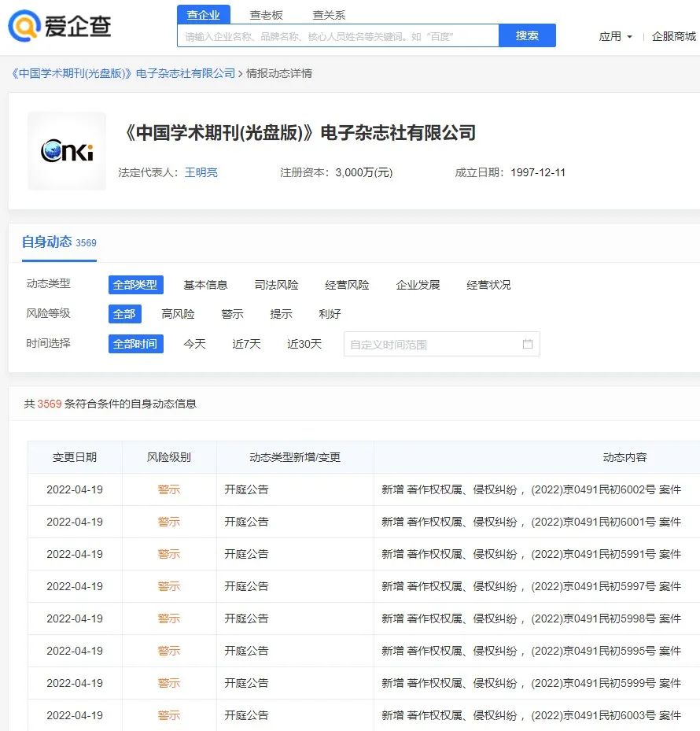Click the CNKI company logo thumbnail
Image resolution: width=700 pixels, height=731 pixels.
coord(67,151)
